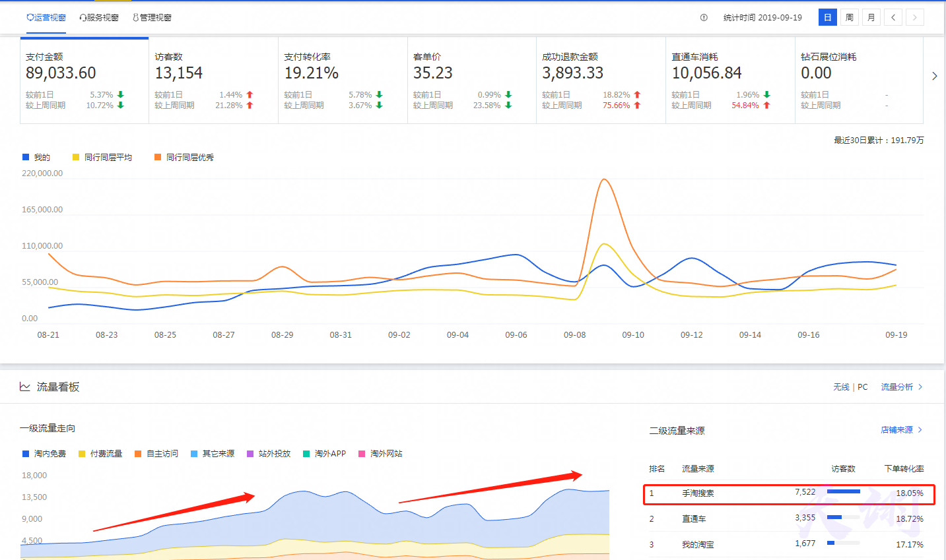Select the 周 time period button
Viewport: 946px width, 560px height.
coord(850,17)
